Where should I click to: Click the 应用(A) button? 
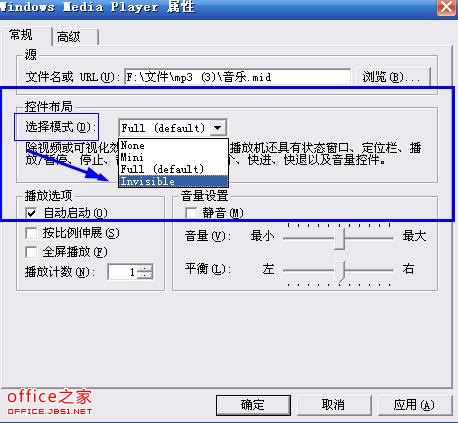click(x=415, y=405)
